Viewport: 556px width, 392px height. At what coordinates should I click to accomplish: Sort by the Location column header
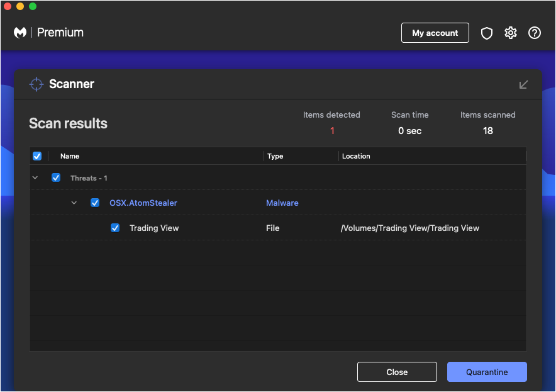coord(356,156)
